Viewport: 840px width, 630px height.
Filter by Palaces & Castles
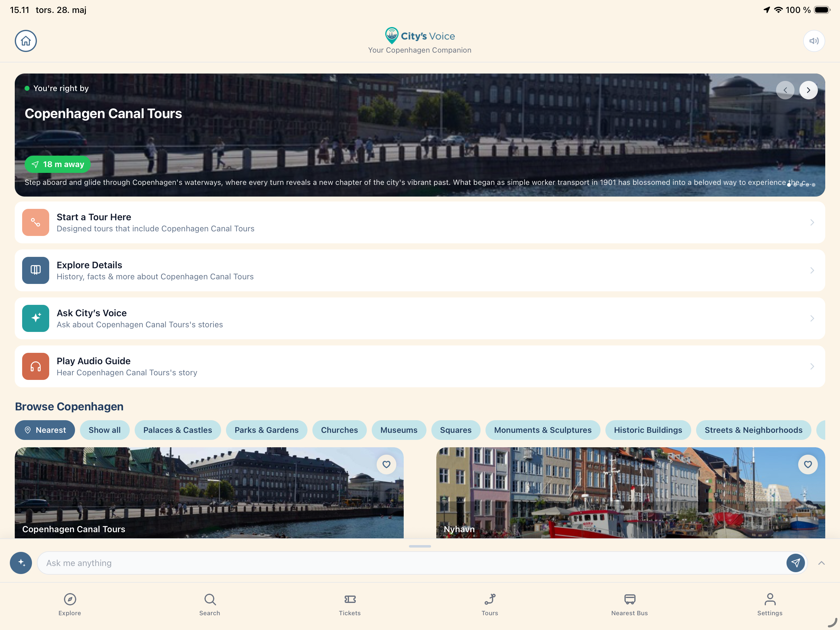[x=178, y=430]
